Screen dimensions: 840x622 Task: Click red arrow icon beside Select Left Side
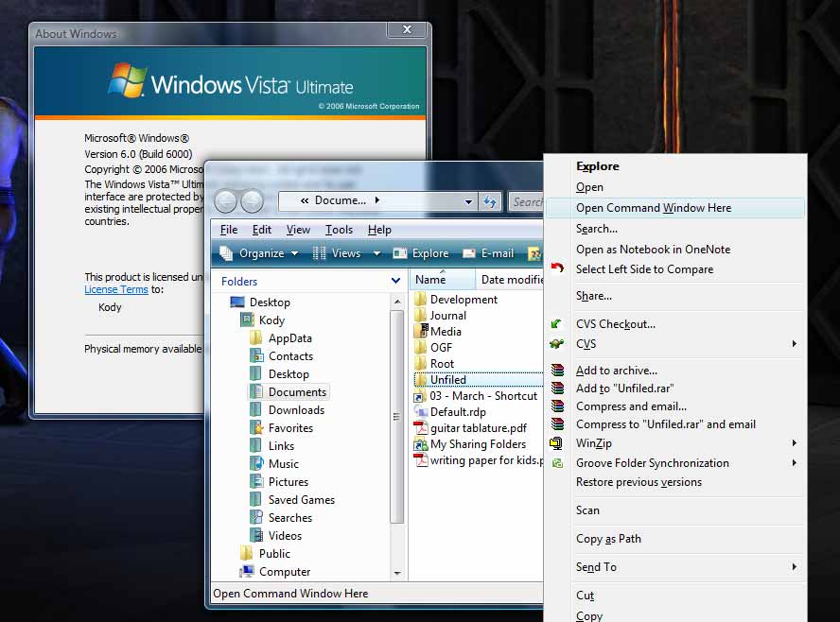coord(557,268)
